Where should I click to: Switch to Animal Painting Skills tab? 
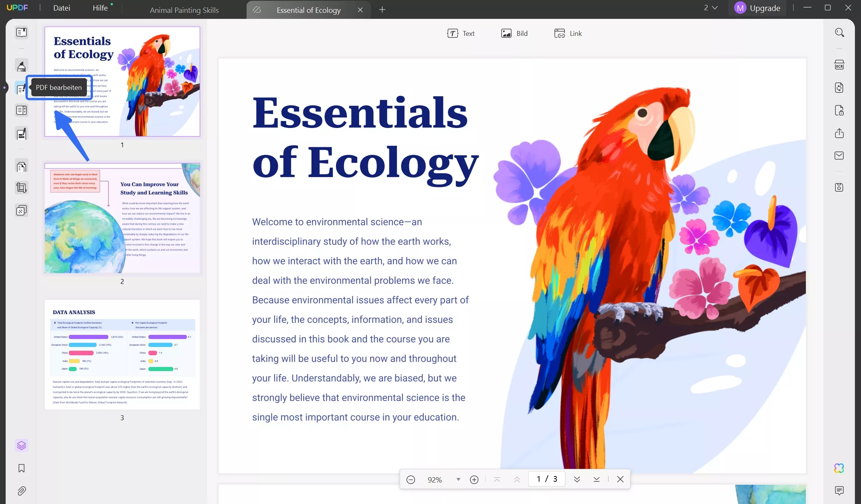tap(184, 10)
